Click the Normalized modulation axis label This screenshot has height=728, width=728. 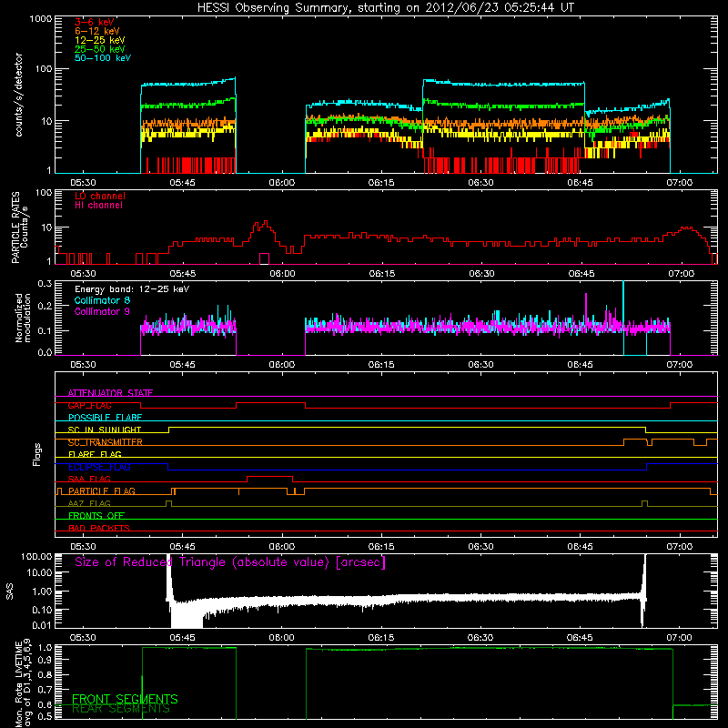pos(23,318)
